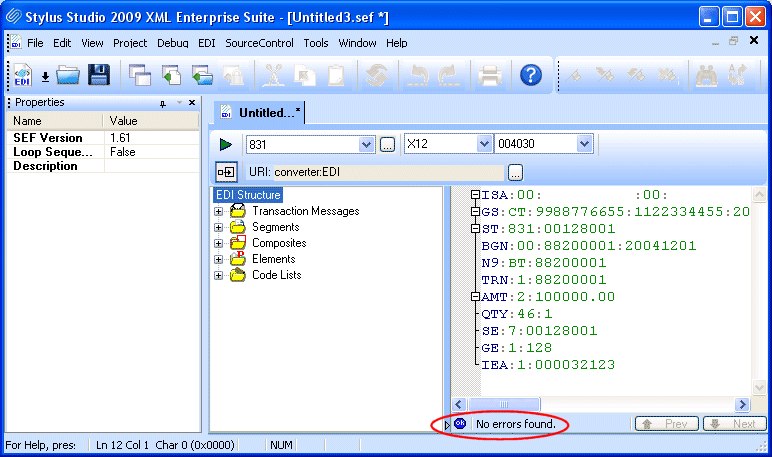The image size is (772, 457).
Task: Save the document with the floppy disk icon
Action: [x=98, y=75]
